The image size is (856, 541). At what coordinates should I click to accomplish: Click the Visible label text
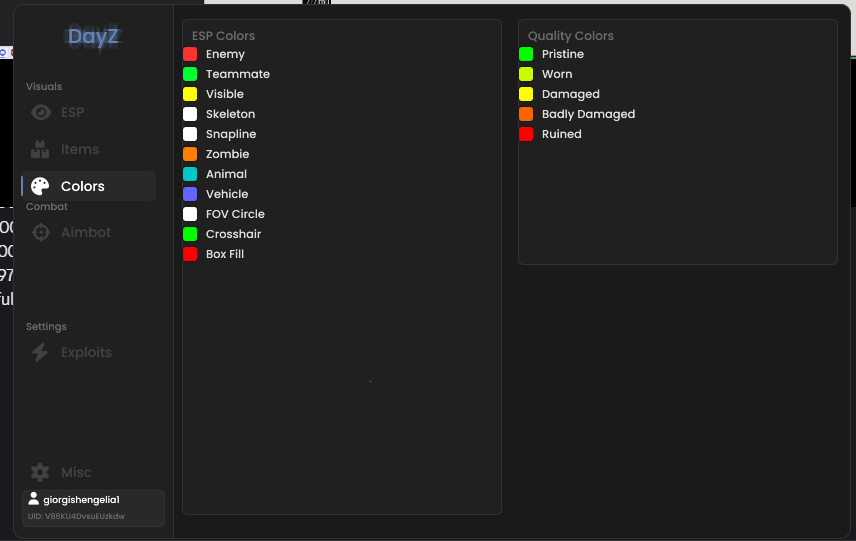click(225, 94)
